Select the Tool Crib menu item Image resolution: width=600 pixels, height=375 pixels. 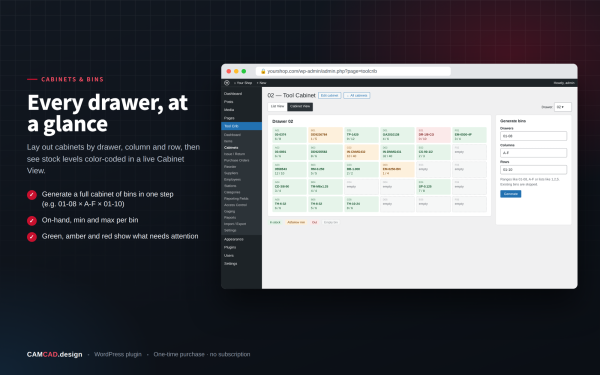[241, 126]
